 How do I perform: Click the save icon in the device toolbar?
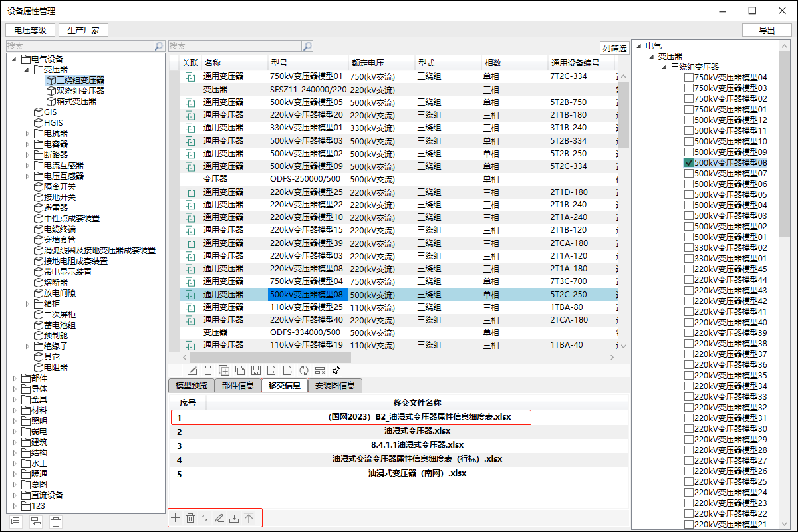point(255,370)
